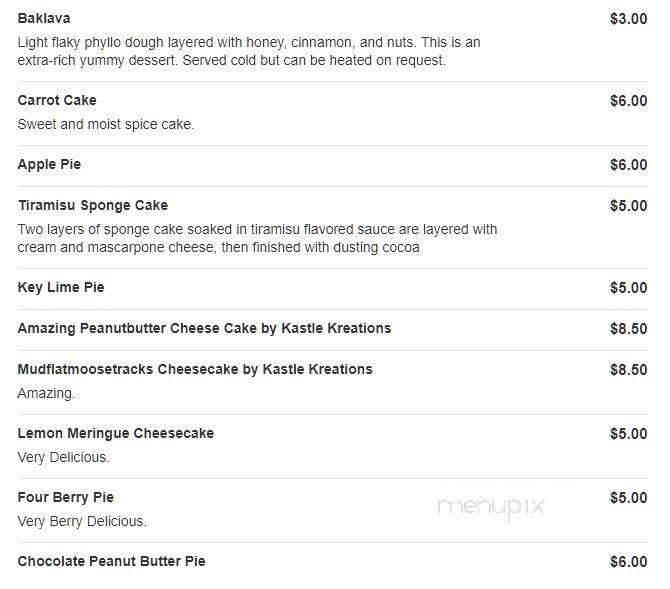Select Key Lime Pie

61,288
